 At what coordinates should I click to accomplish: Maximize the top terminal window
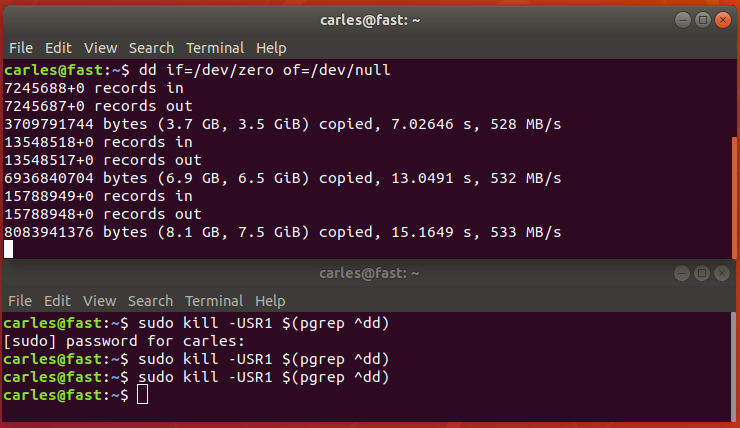(x=703, y=20)
